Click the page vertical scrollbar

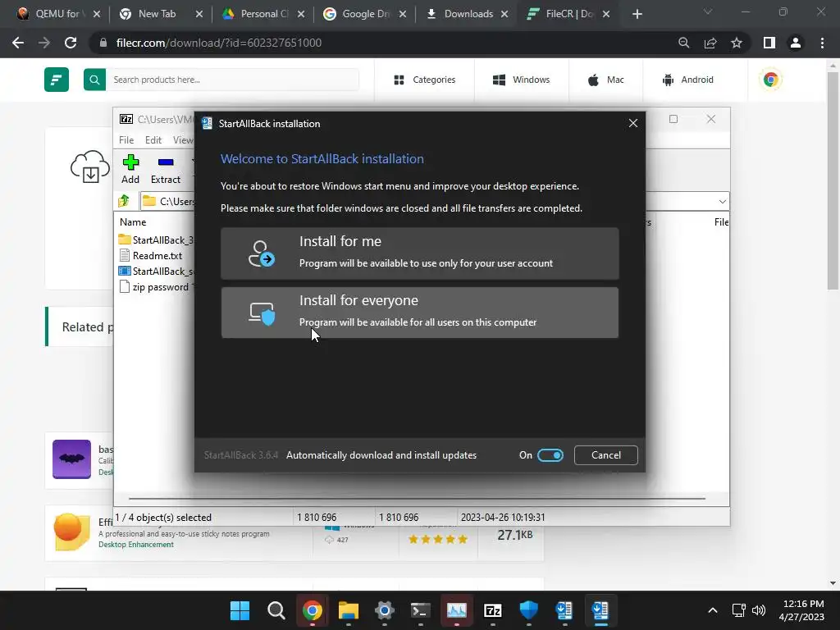pyautogui.click(x=833, y=182)
